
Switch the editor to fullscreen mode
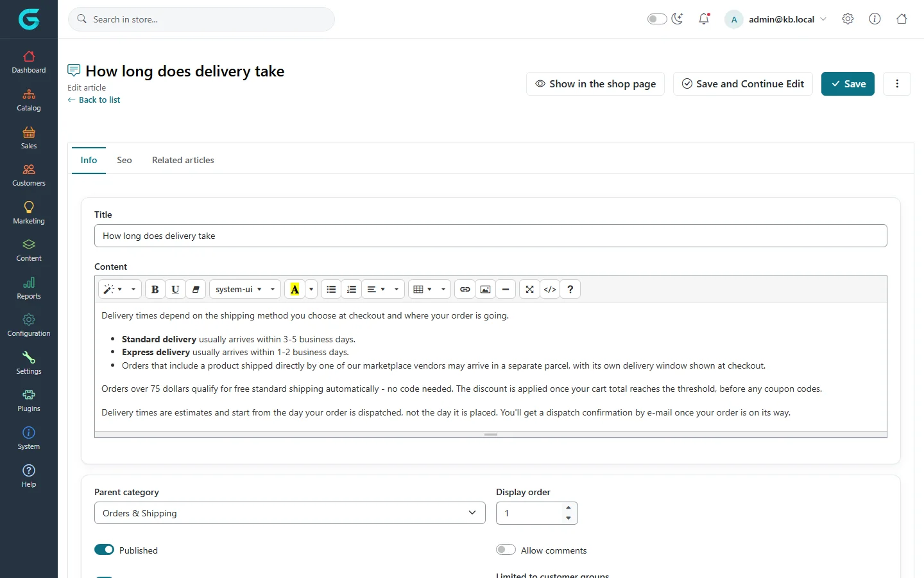coord(529,290)
